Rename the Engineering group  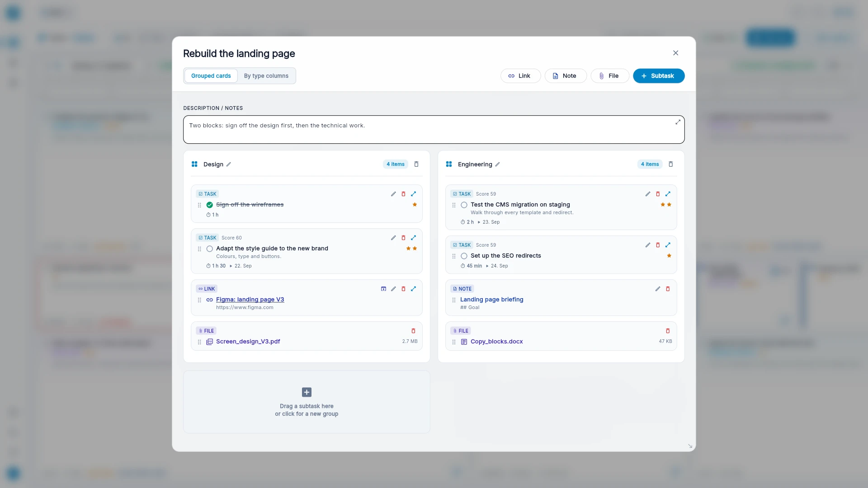pos(497,164)
